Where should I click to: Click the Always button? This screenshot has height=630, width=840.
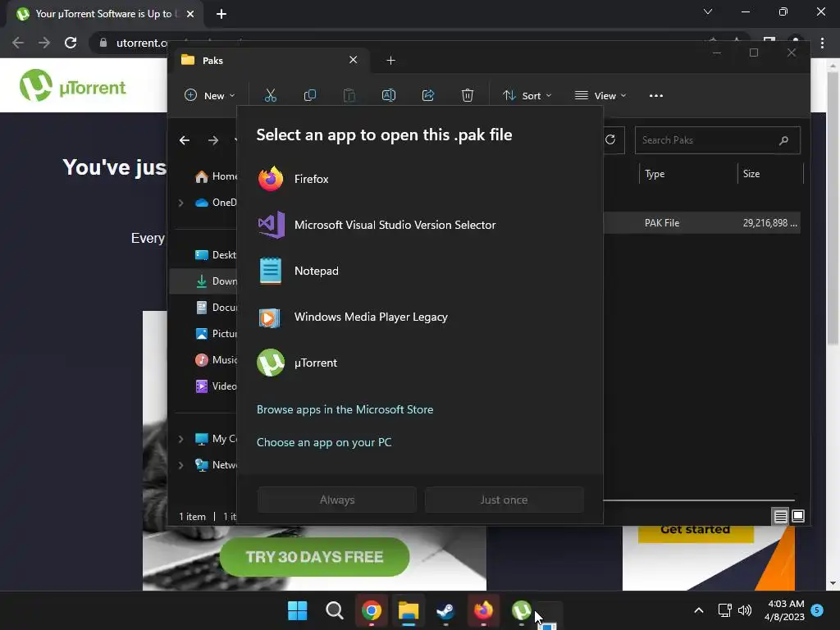[x=337, y=500]
